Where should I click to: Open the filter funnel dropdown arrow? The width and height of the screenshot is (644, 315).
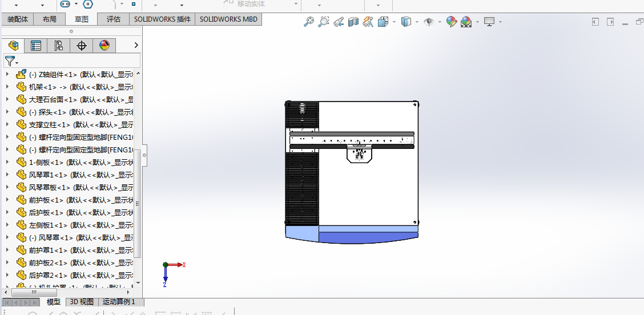[17, 63]
